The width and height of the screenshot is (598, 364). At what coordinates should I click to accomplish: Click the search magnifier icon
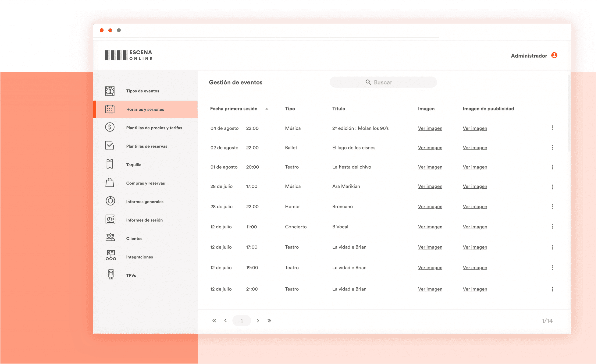(368, 82)
